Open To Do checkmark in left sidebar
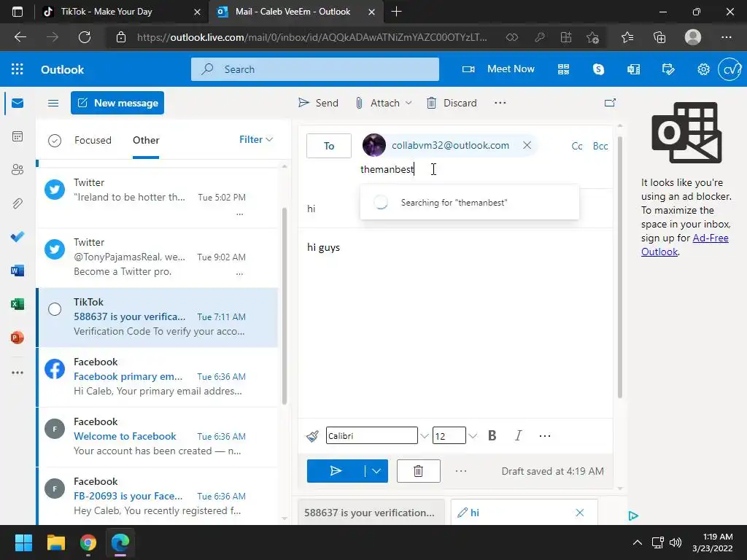This screenshot has width=747, height=560. [18, 237]
